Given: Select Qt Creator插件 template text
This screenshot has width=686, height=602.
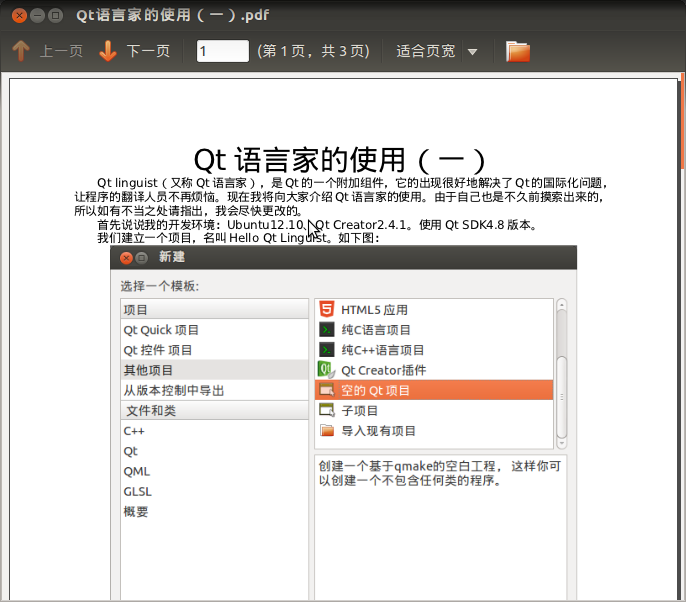Looking at the screenshot, I should coord(384,370).
